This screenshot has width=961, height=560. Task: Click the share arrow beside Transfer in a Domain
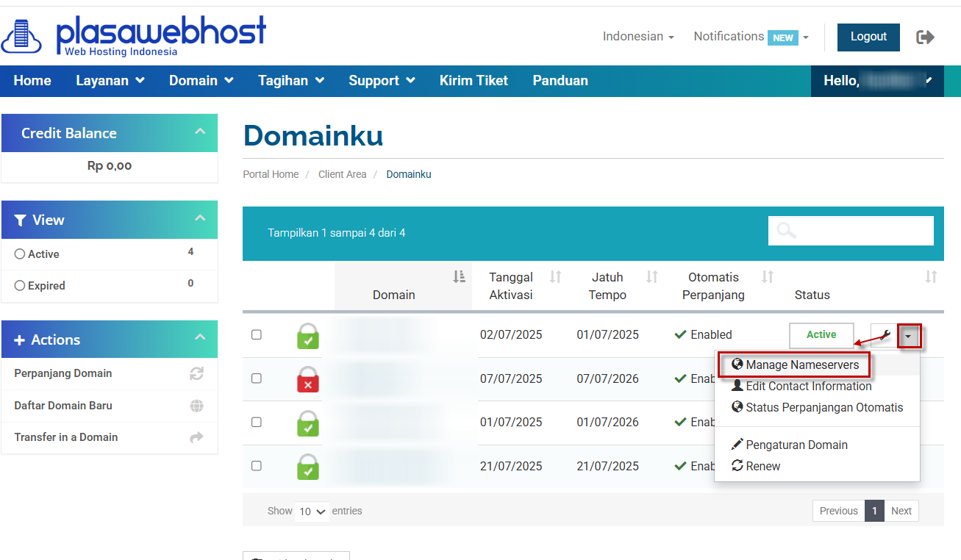coord(196,437)
